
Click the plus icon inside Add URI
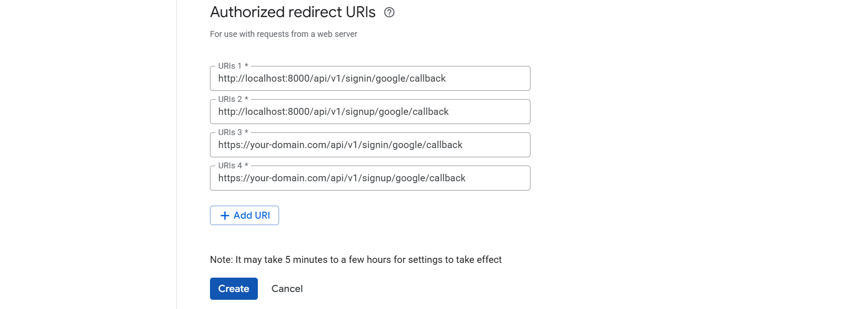(x=225, y=215)
